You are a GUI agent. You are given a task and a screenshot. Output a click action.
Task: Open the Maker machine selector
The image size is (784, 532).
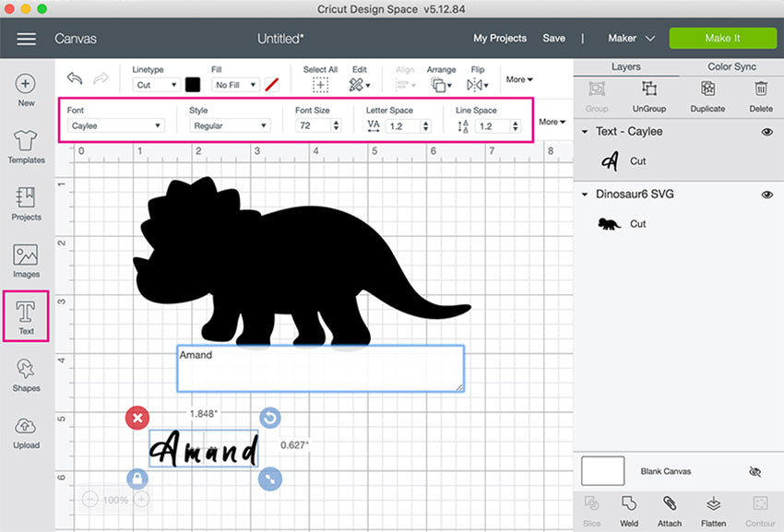[x=631, y=39]
